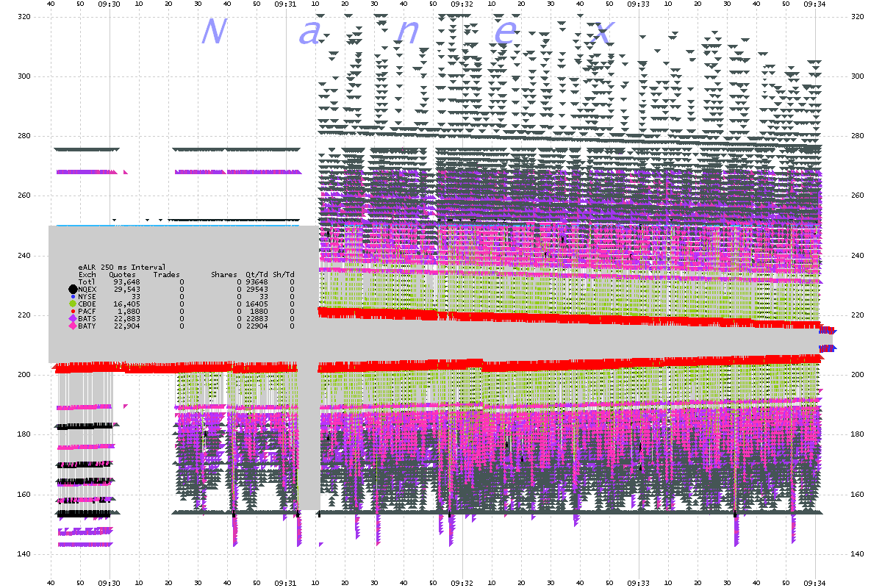This screenshot has width=882, height=588.
Task: Click the 140 label on right axis
Action: pos(858,553)
